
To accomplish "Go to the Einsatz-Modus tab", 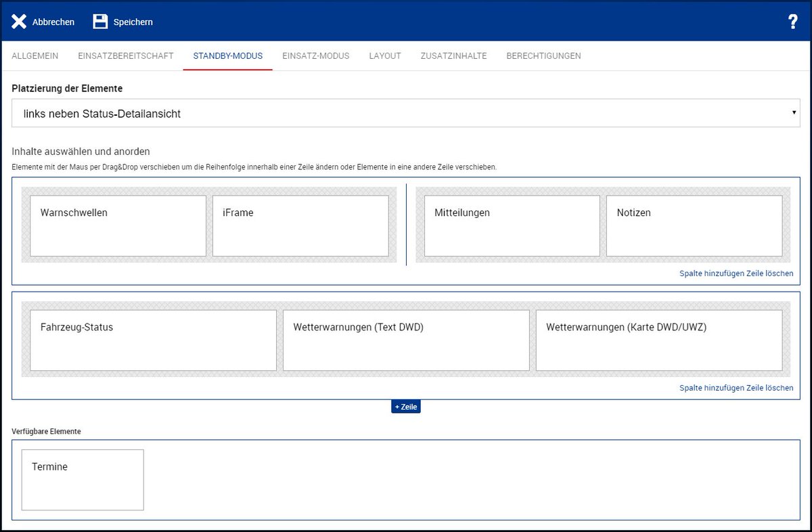I will click(316, 56).
